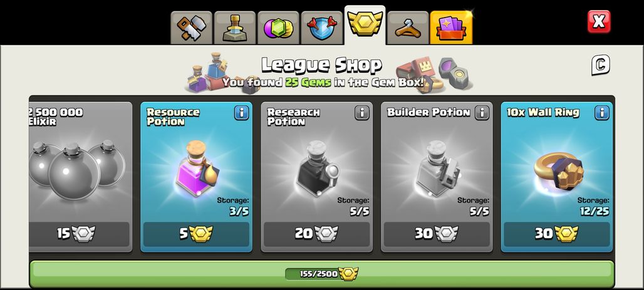Tap the pink Resource Potion bottle image
The image size is (644, 290).
tap(197, 168)
